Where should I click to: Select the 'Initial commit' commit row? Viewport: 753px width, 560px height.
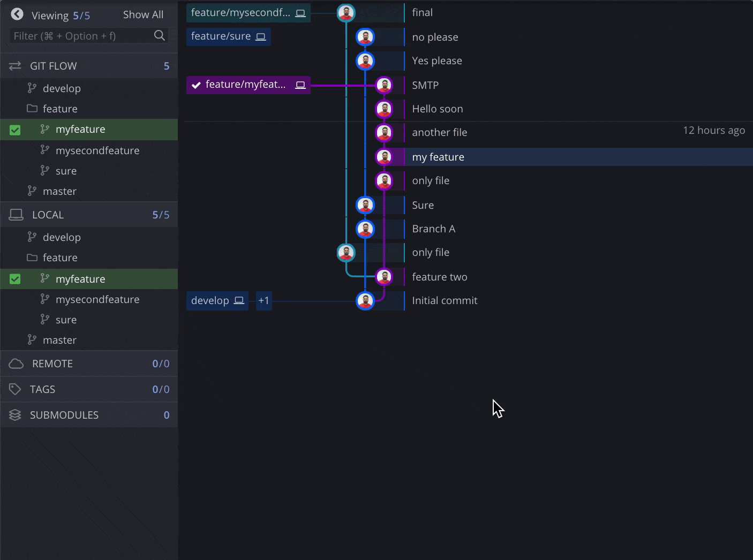tap(445, 301)
